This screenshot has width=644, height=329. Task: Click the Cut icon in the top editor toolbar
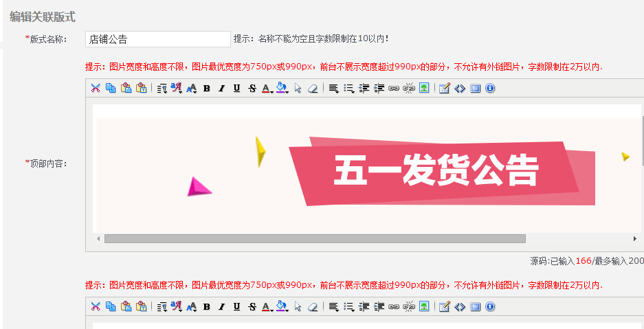pyautogui.click(x=96, y=88)
